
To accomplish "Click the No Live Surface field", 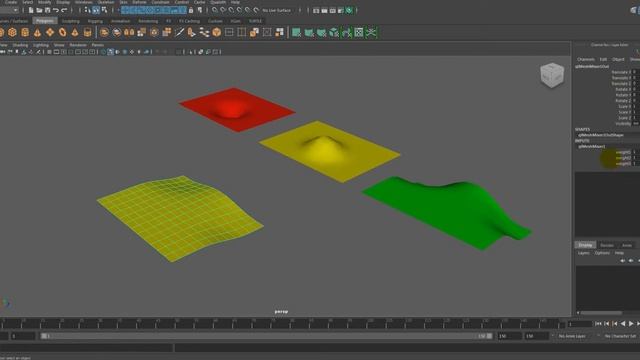I will click(277, 10).
